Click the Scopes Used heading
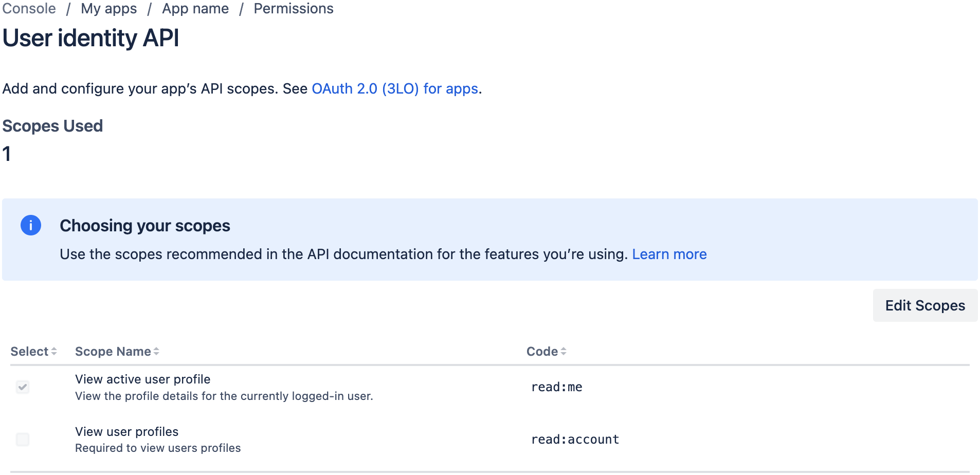980x475 pixels. (x=52, y=126)
